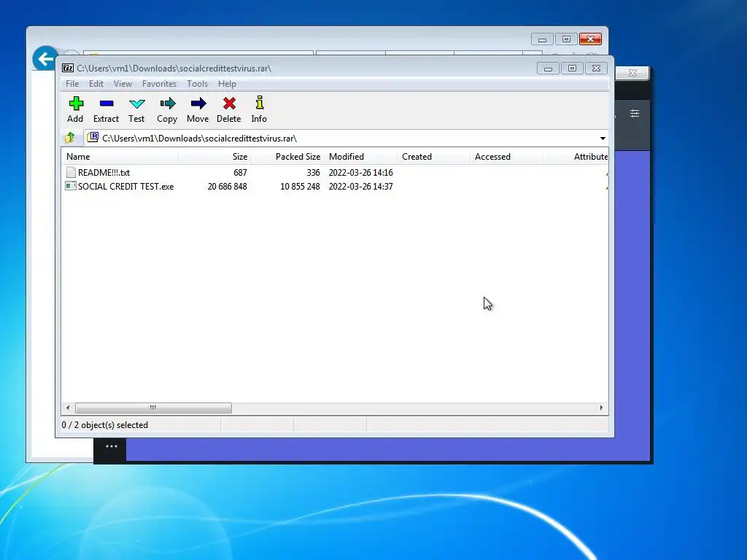This screenshot has width=747, height=560.
Task: Click the three-dots button in dark window
Action: [111, 447]
